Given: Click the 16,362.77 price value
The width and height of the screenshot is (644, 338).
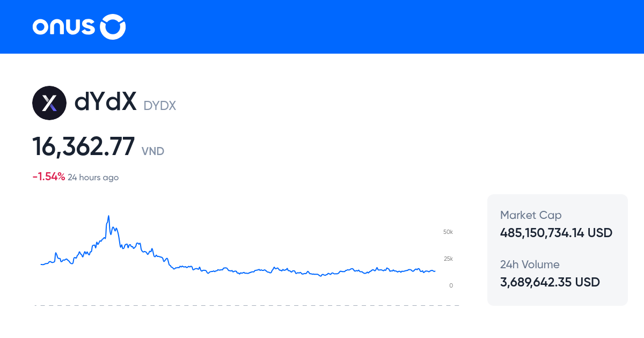Looking at the screenshot, I should pos(84,146).
